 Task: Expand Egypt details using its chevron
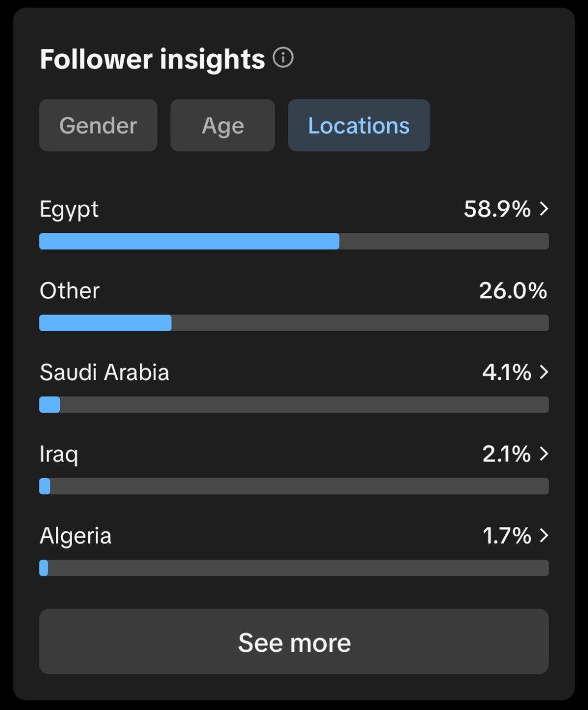(x=544, y=209)
